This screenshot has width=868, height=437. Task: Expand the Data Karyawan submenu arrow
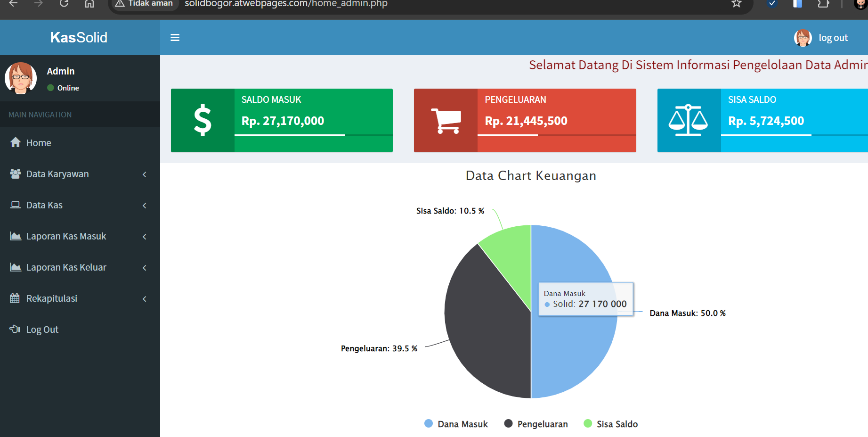click(x=145, y=174)
